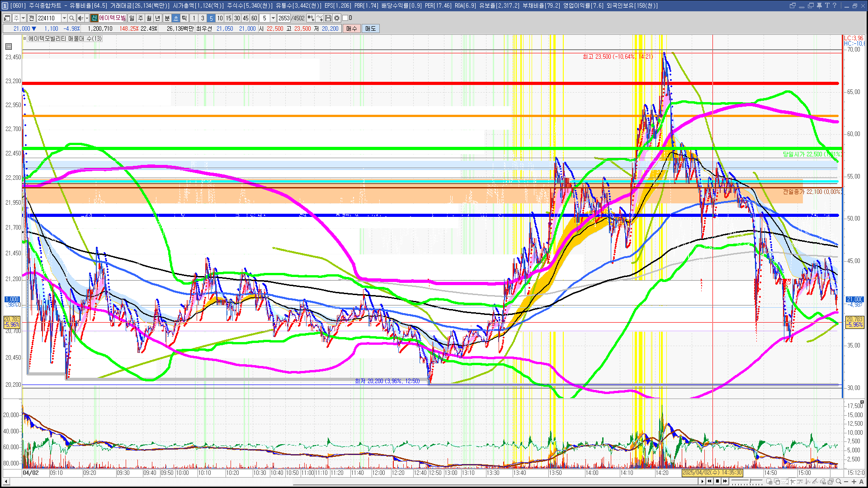The height and width of the screenshot is (488, 868).
Task: Open the dropdown next to 주 selector
Action: pos(23,18)
